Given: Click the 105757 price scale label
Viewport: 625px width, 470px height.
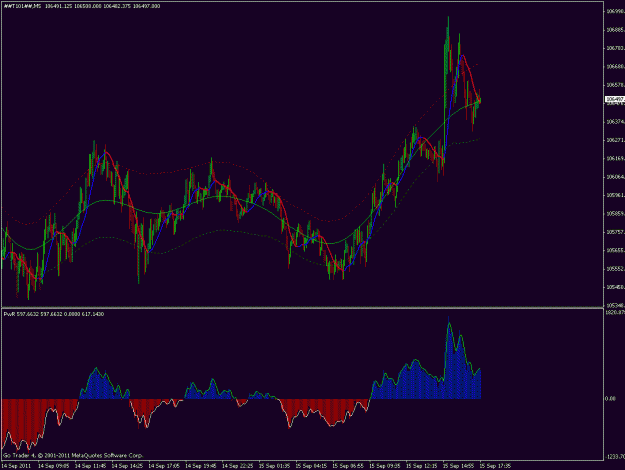Looking at the screenshot, I should click(x=615, y=232).
